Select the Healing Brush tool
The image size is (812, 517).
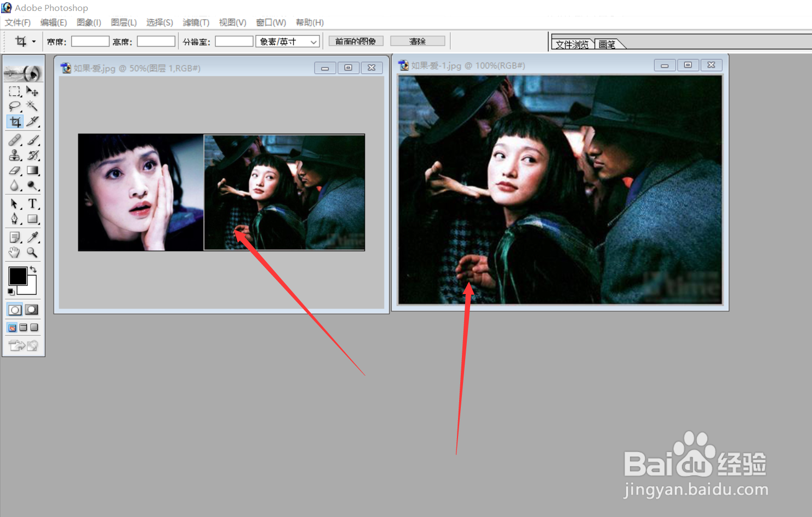point(15,140)
